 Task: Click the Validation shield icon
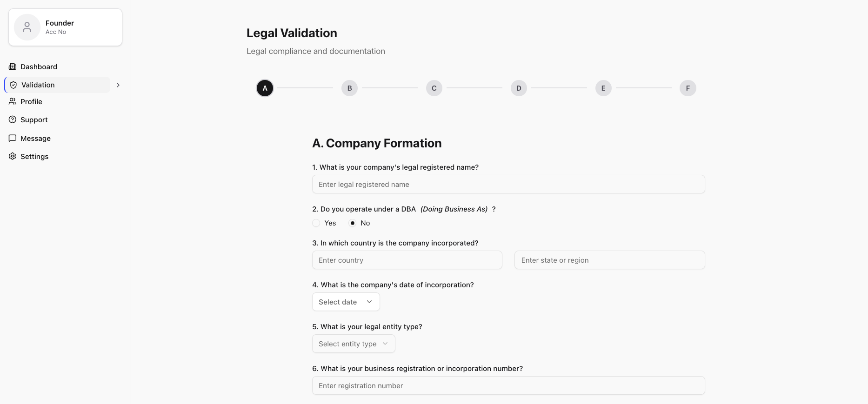13,85
